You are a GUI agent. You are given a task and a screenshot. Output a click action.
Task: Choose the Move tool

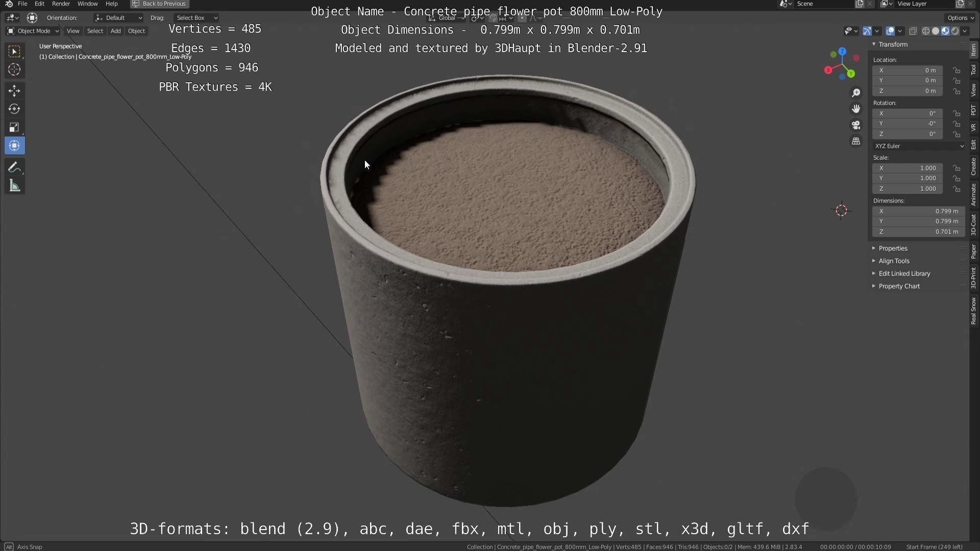(x=14, y=91)
